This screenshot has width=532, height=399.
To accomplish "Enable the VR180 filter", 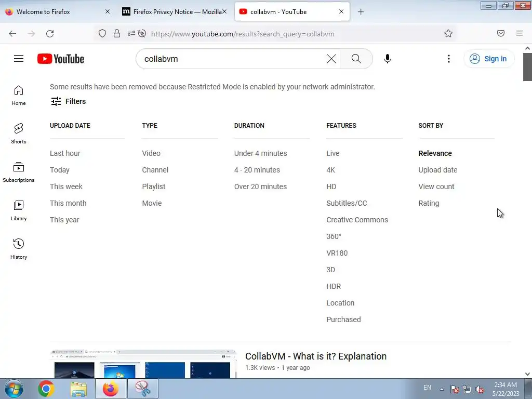I will pos(337,253).
